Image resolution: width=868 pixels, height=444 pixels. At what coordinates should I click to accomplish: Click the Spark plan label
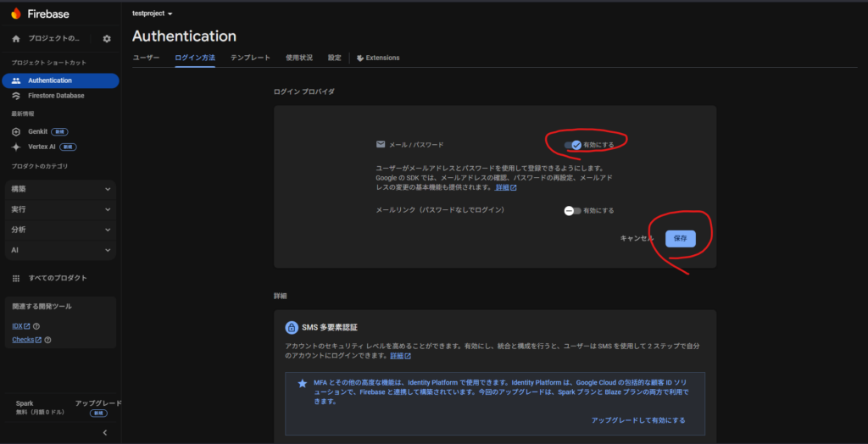pos(25,403)
